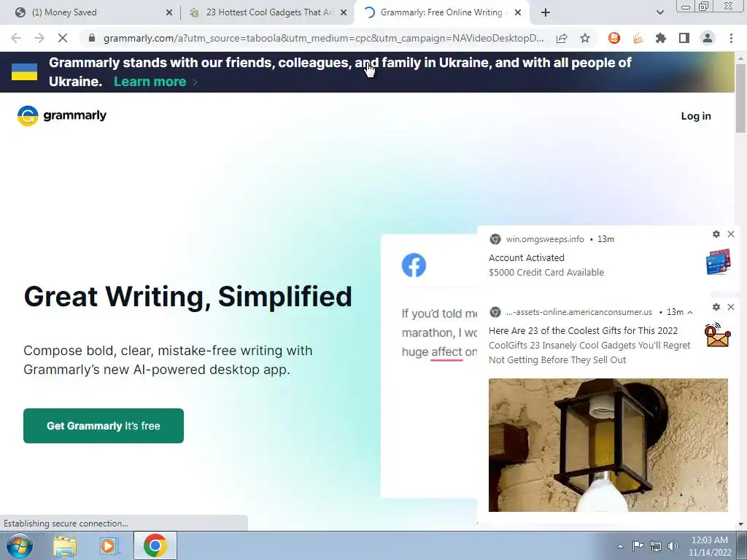
Task: Show hidden system tray icons
Action: tap(620, 546)
